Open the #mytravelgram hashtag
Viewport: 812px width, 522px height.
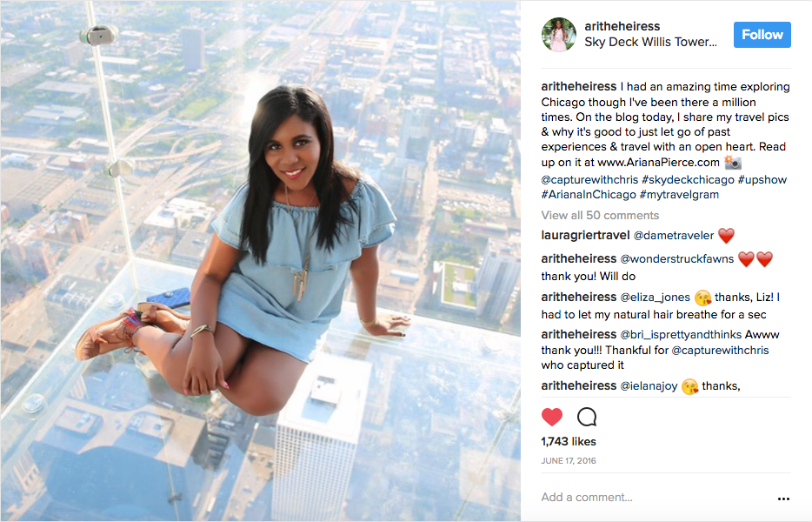click(x=679, y=195)
